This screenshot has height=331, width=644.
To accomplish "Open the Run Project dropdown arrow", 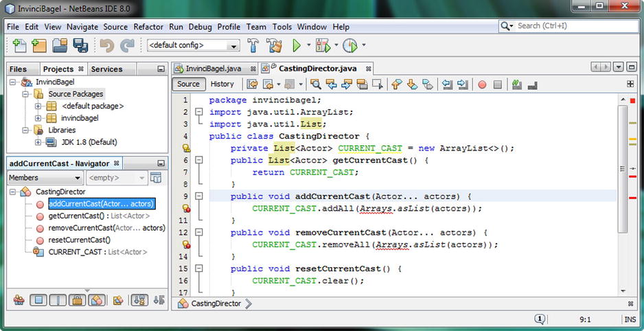I will [308, 45].
